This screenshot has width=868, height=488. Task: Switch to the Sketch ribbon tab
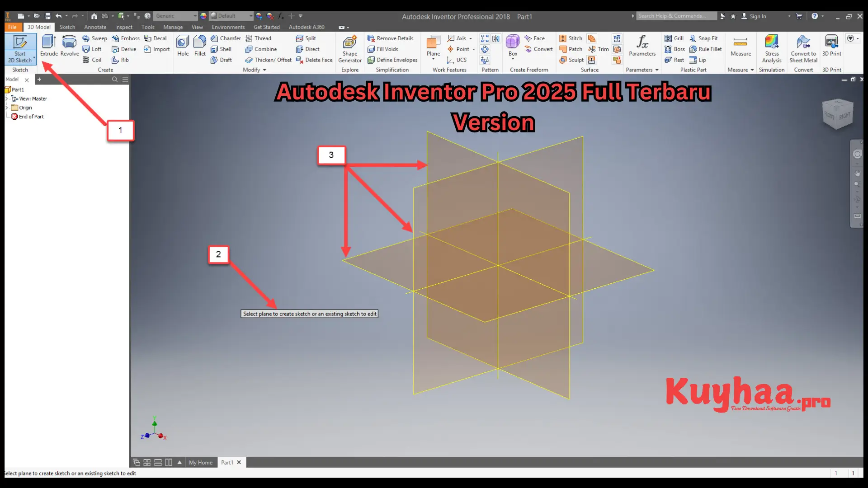(x=67, y=27)
